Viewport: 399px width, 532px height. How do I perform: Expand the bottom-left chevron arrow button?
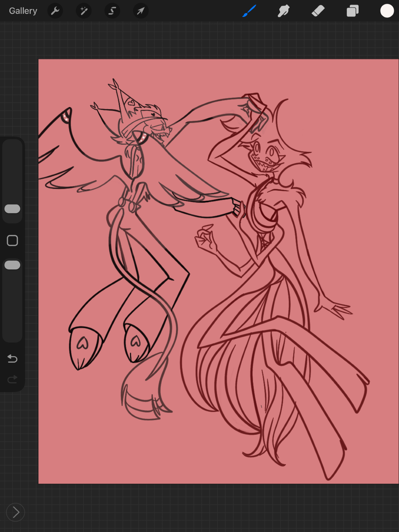pyautogui.click(x=15, y=512)
